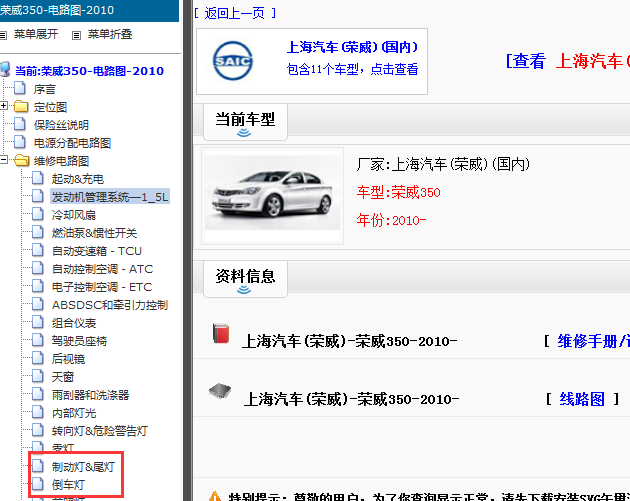Click 当前:荣威350-电路图-2010 root node
This screenshot has width=630, height=501.
[x=89, y=71]
